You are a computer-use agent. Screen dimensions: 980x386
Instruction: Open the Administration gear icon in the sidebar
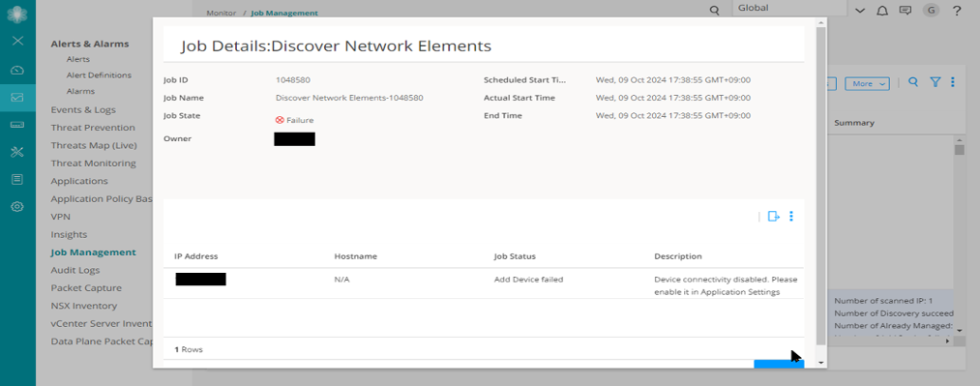(x=17, y=207)
